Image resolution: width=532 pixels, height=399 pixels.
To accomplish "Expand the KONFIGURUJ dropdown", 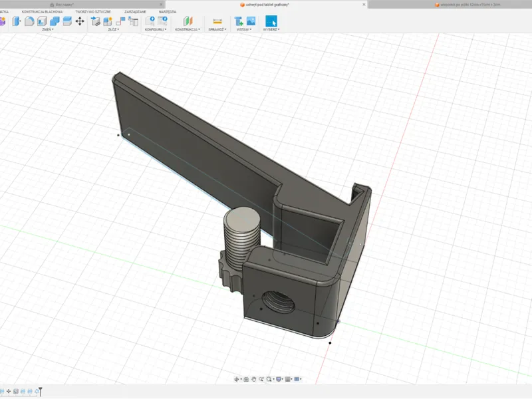I will pyautogui.click(x=156, y=29).
